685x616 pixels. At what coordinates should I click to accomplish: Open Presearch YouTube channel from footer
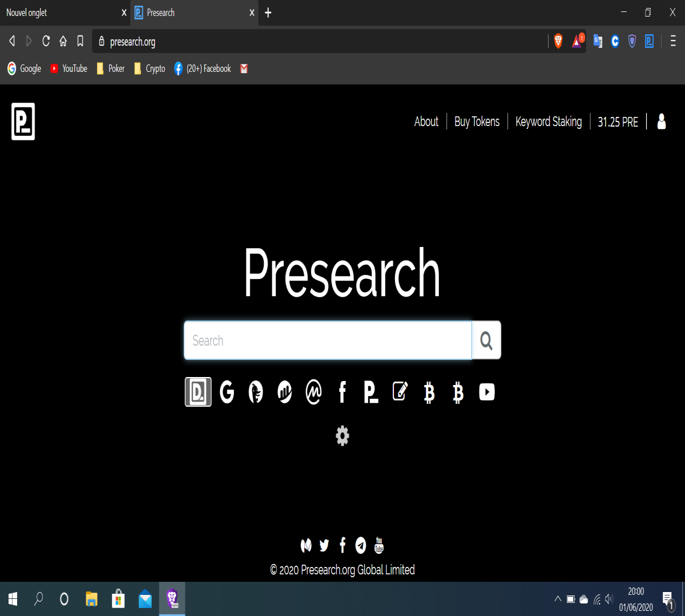click(x=379, y=545)
